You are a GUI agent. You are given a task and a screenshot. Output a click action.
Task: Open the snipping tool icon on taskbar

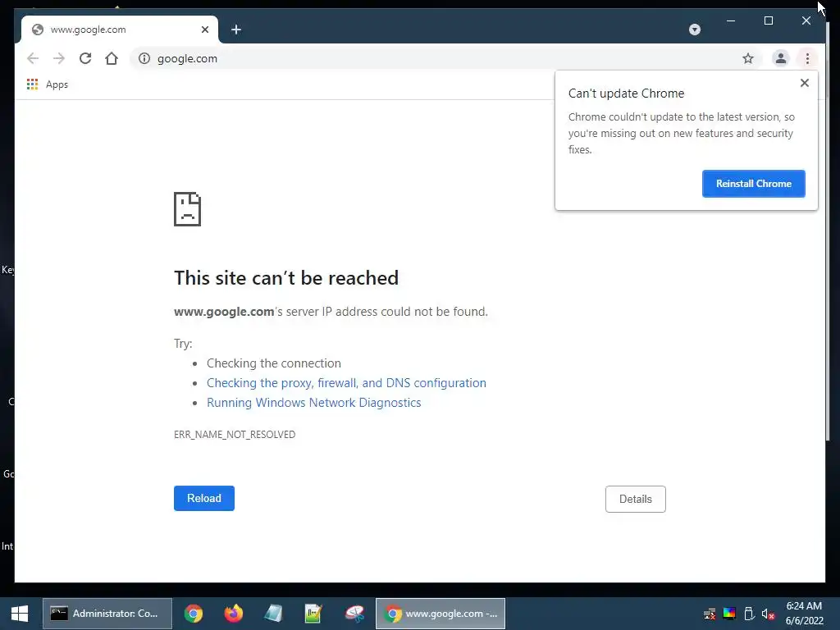pyautogui.click(x=354, y=614)
